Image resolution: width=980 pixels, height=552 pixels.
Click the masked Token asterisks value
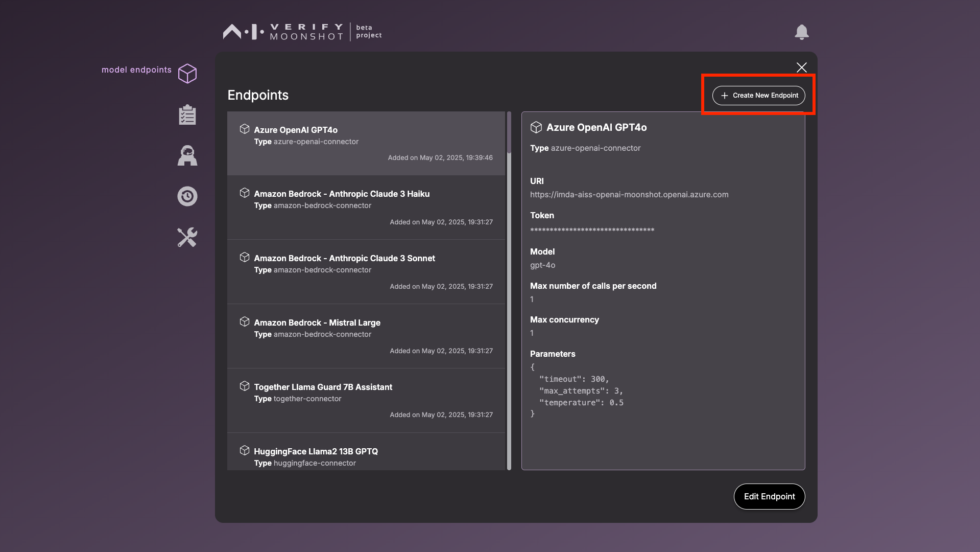[x=592, y=230]
